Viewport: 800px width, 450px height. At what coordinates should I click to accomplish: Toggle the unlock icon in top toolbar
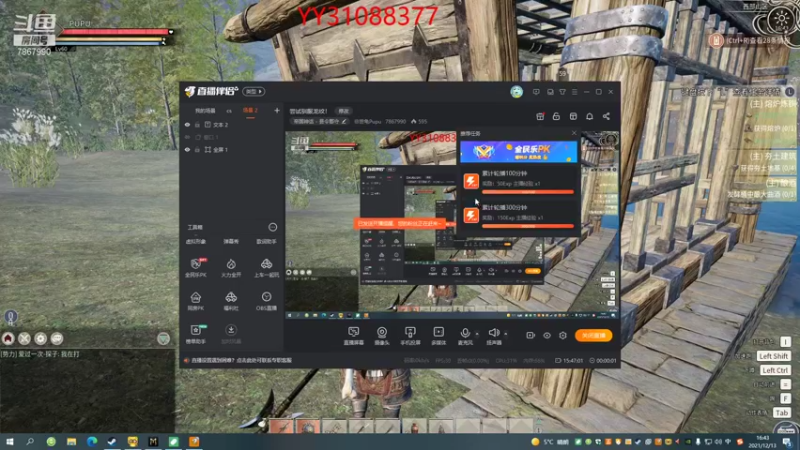tap(556, 116)
